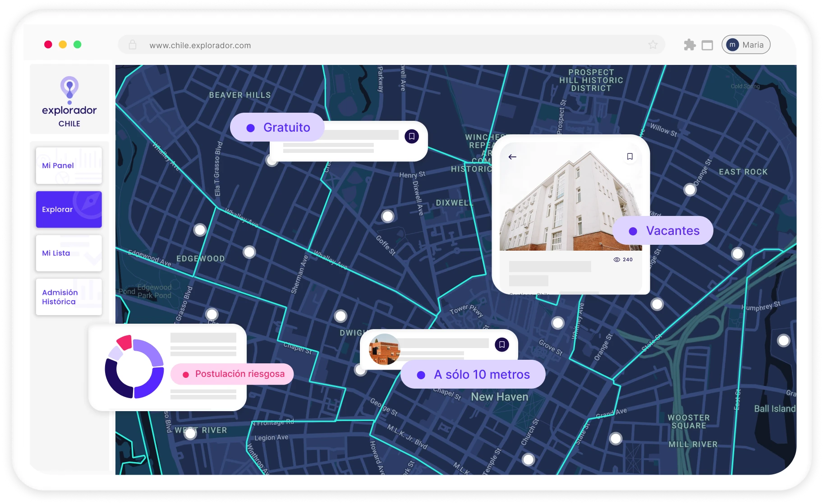
Task: Open Admisión Histórica in the sidebar
Action: [x=69, y=297]
